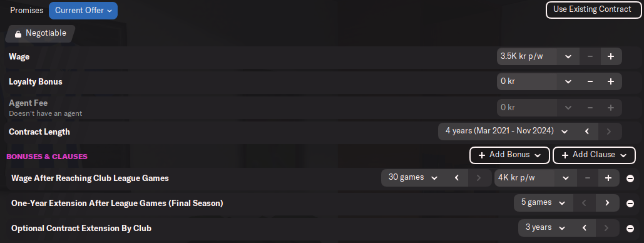
Task: Remove the Optional Contract Extension By Club clause
Action: click(630, 229)
